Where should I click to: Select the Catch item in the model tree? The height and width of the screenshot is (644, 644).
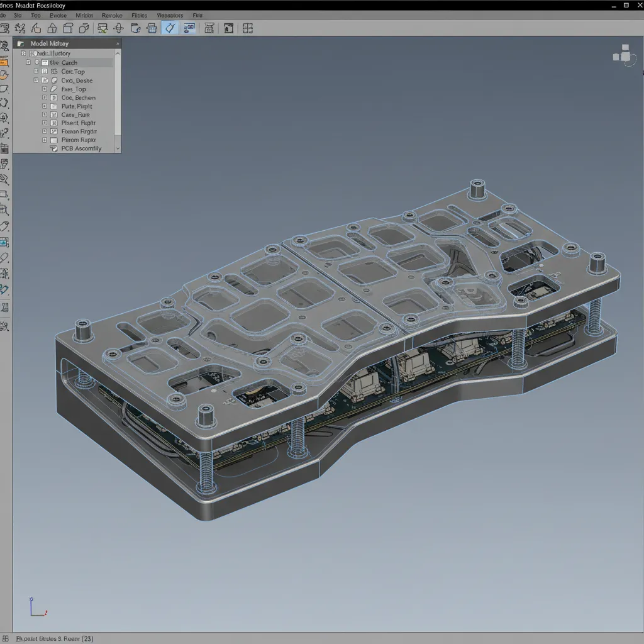point(69,62)
